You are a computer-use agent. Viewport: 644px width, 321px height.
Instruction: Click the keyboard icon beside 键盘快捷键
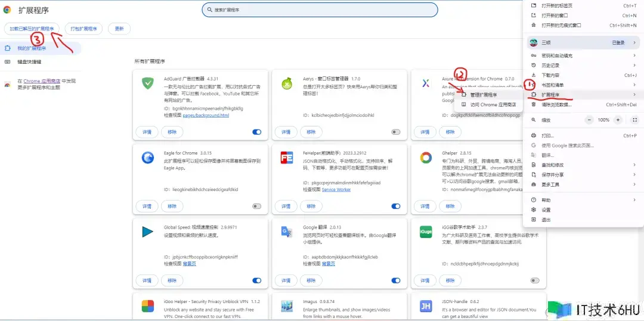7,61
